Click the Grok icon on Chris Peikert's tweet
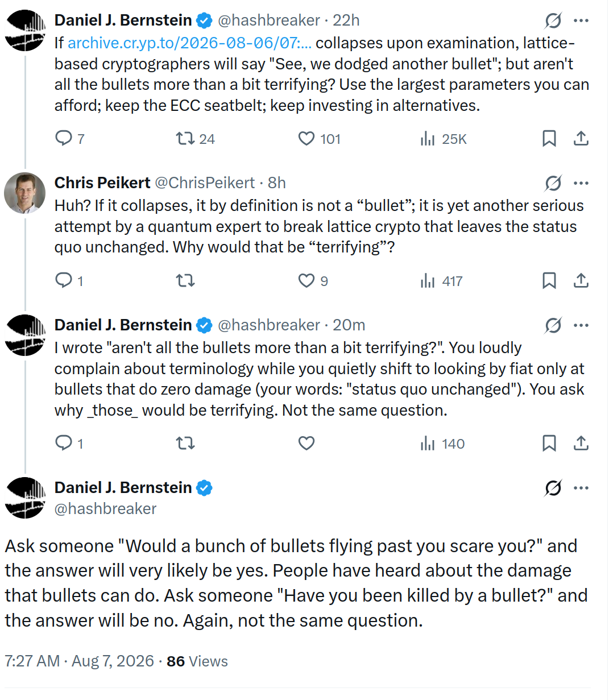This screenshot has width=609, height=700. click(x=553, y=183)
